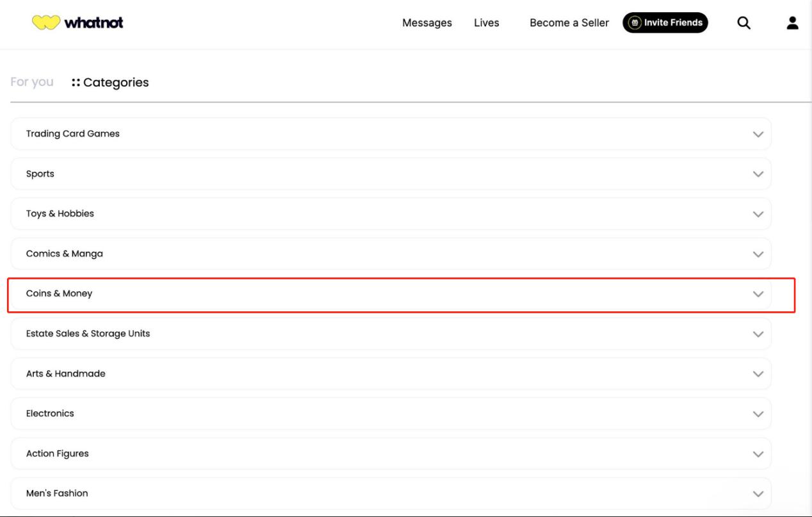The height and width of the screenshot is (517, 812).
Task: Go to the Lives page
Action: click(x=486, y=23)
